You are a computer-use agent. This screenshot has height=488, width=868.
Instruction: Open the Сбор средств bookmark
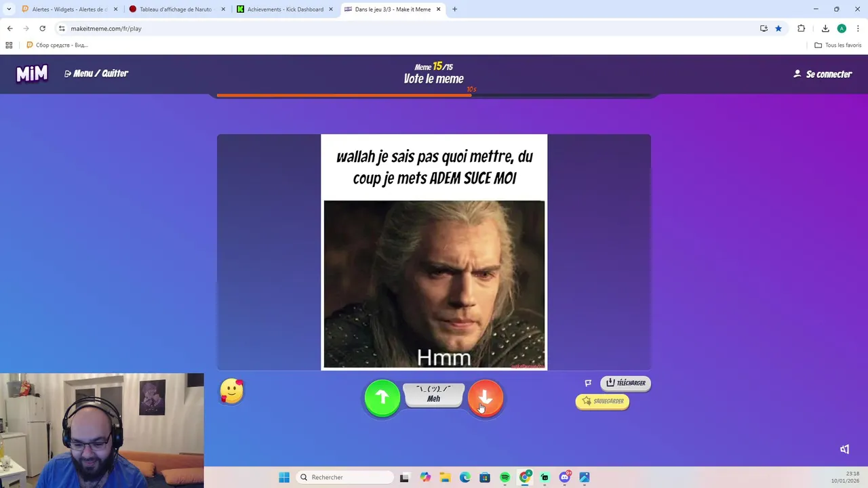[57, 45]
